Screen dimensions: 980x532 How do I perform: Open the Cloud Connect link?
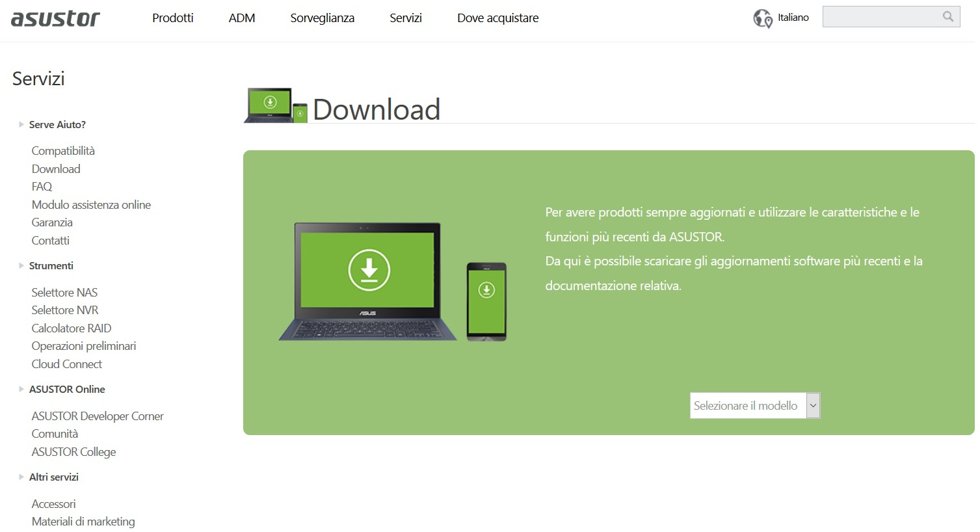[x=67, y=364]
